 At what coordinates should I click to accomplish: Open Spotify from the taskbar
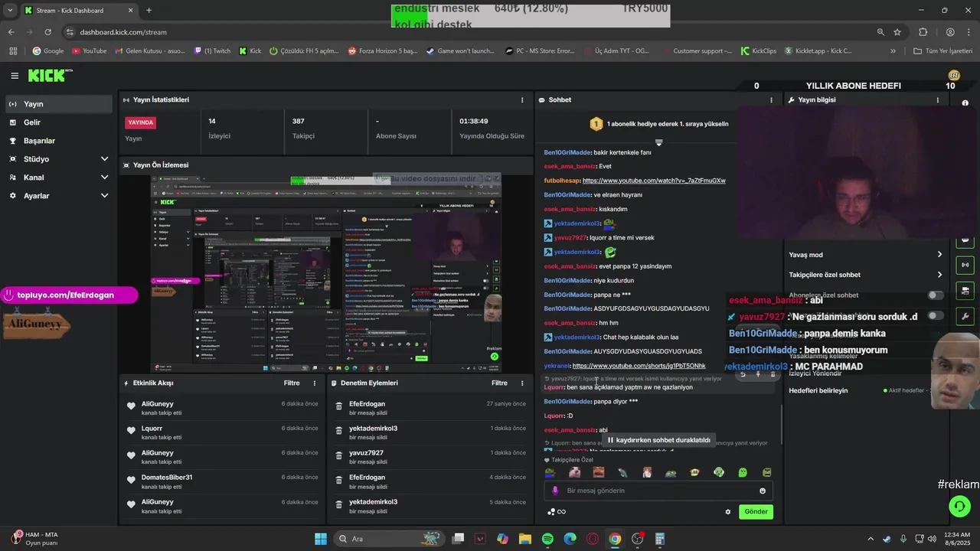[547, 539]
